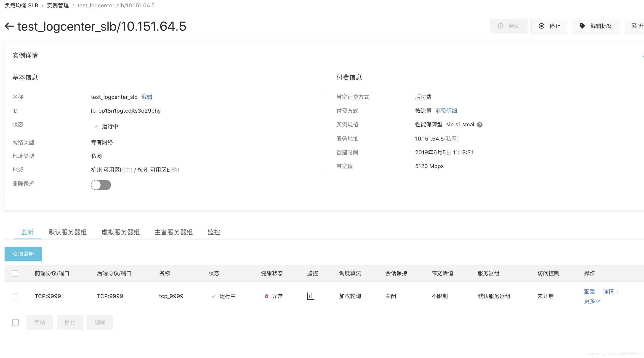The width and height of the screenshot is (644, 358).
Task: Go to 实例管理 in the breadcrumb
Action: click(58, 5)
